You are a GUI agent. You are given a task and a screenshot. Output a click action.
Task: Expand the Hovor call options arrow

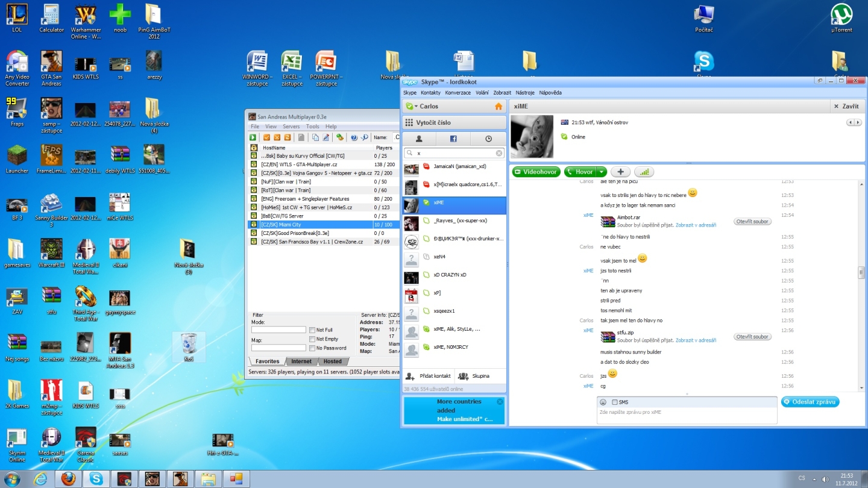coord(601,172)
